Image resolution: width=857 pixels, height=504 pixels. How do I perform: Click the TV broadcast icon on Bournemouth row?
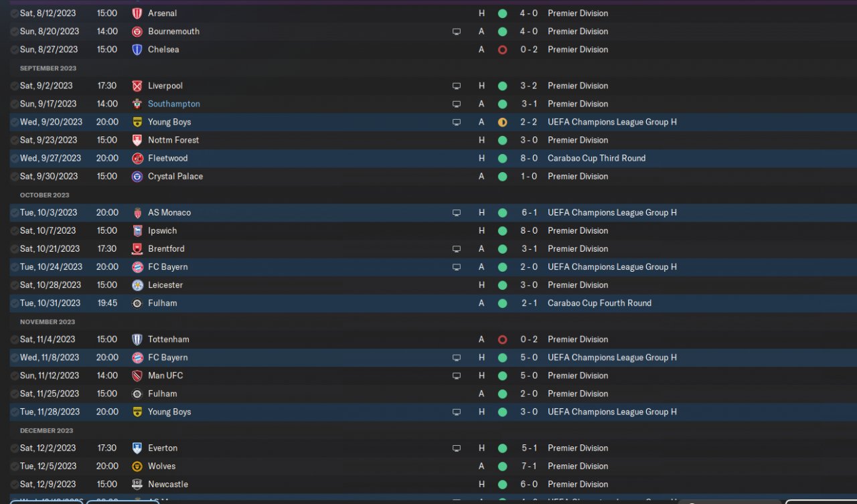[457, 31]
